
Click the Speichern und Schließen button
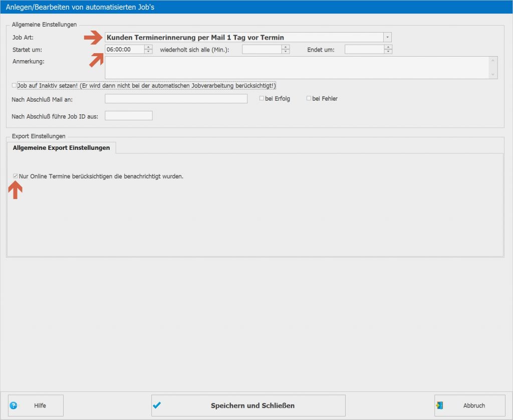click(x=248, y=405)
